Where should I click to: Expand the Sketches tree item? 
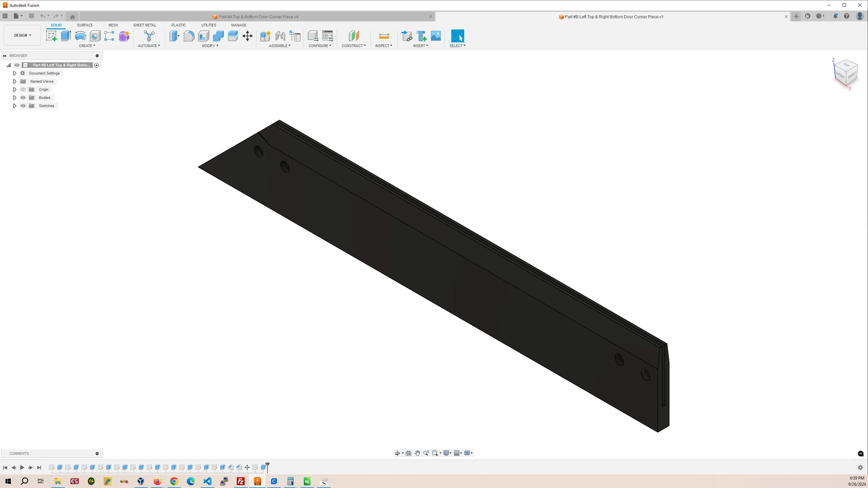tap(14, 105)
